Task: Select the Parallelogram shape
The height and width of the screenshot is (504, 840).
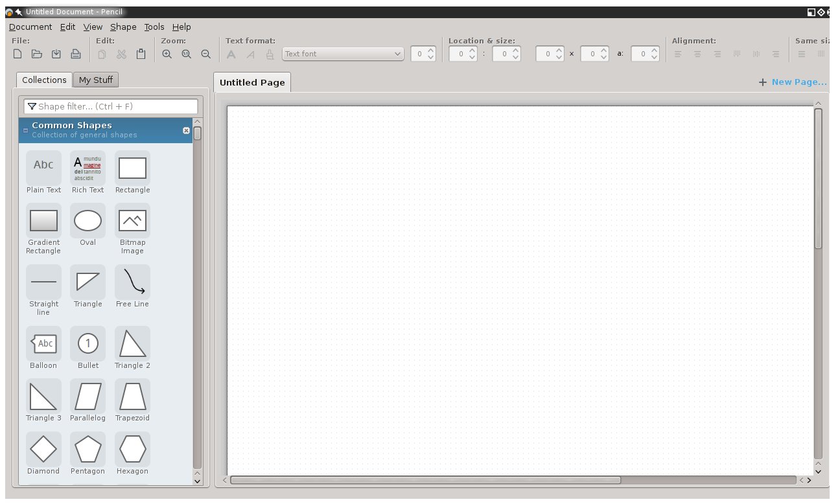Action: (x=87, y=400)
